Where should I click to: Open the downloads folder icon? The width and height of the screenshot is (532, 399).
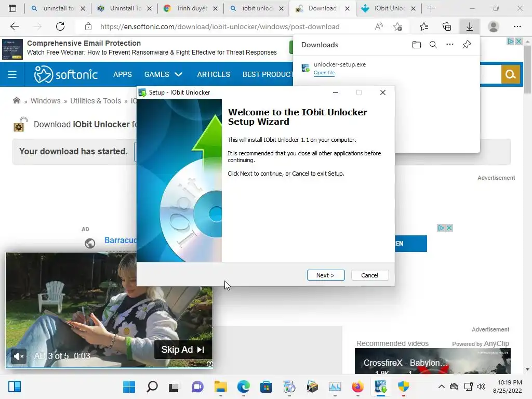[417, 45]
